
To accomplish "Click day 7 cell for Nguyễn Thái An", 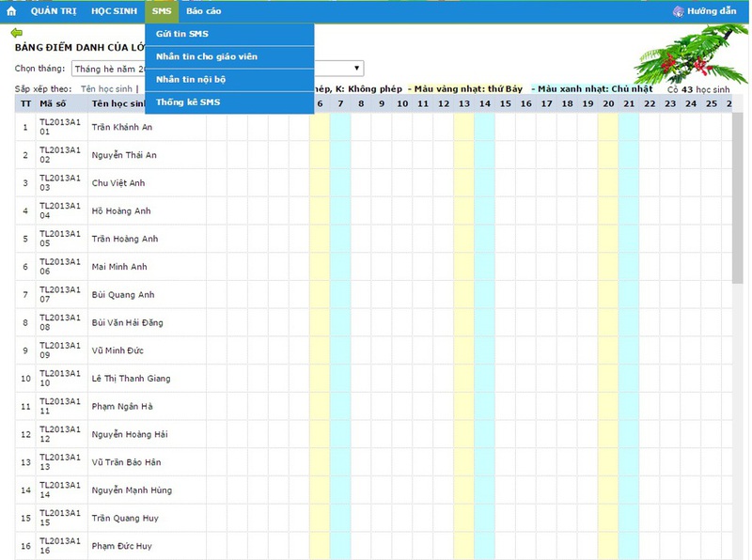I will (x=340, y=155).
